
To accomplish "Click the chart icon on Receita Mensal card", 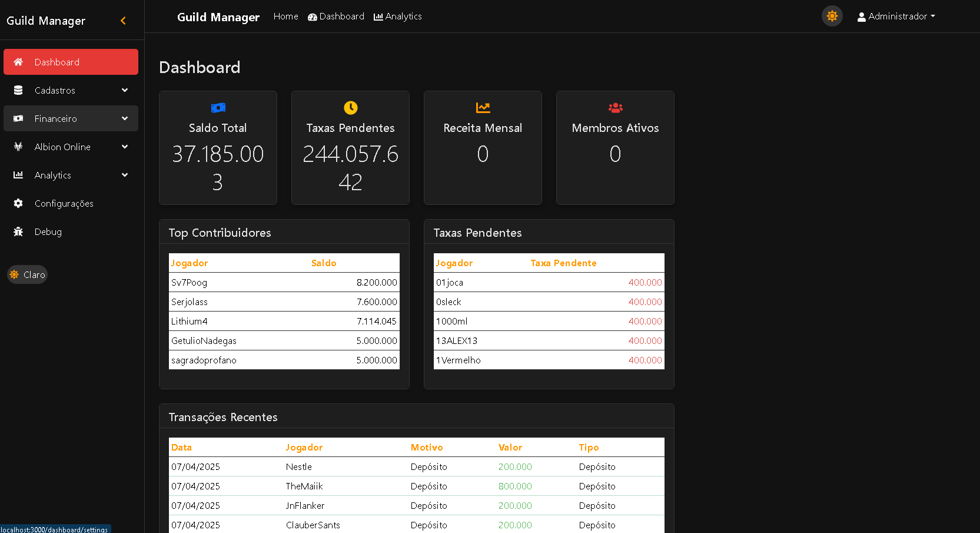I will coord(483,107).
